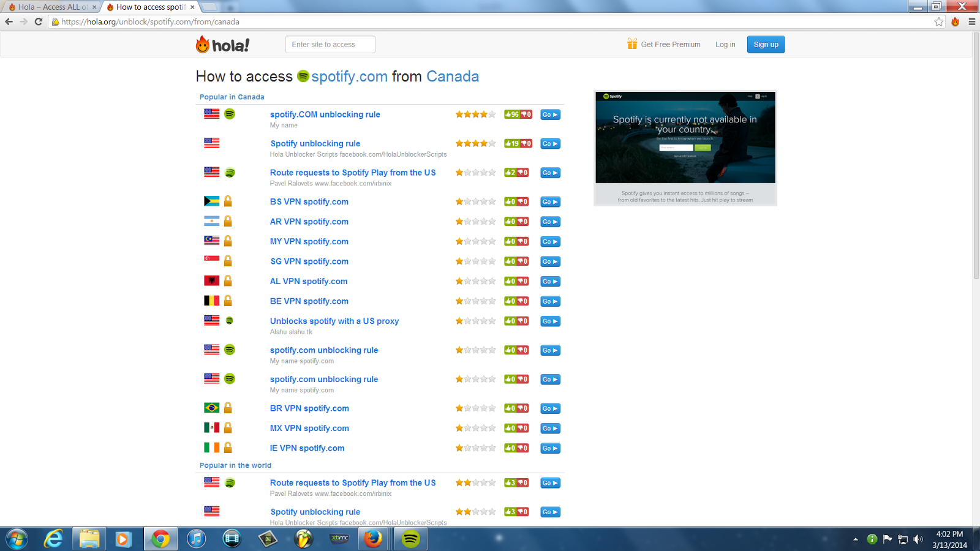Click Go for AR VPN spotify.com
Image resolution: width=980 pixels, height=551 pixels.
550,222
